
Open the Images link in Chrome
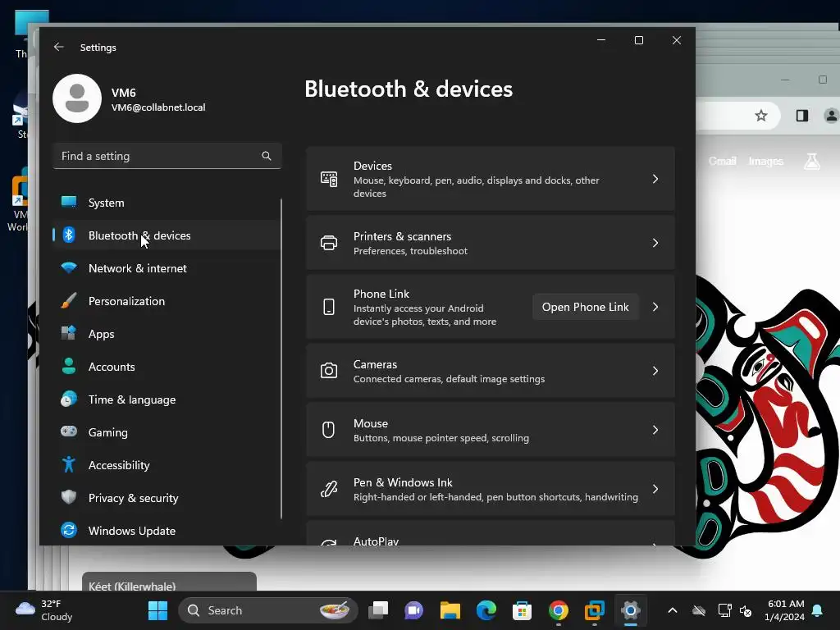765,161
